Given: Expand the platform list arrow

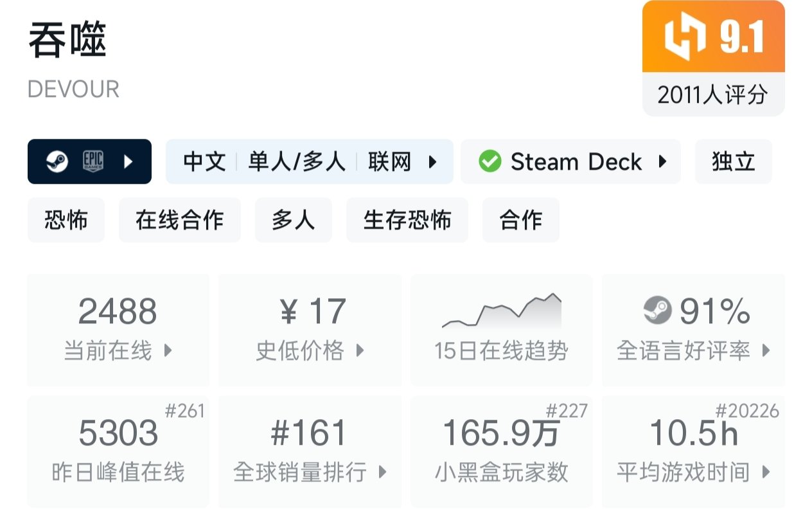Looking at the screenshot, I should [x=128, y=161].
